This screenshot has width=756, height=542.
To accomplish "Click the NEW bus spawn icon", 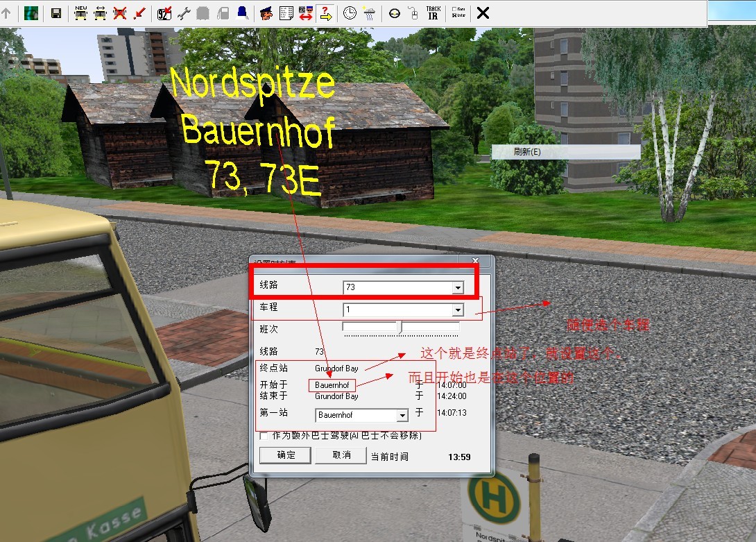I will (81, 13).
